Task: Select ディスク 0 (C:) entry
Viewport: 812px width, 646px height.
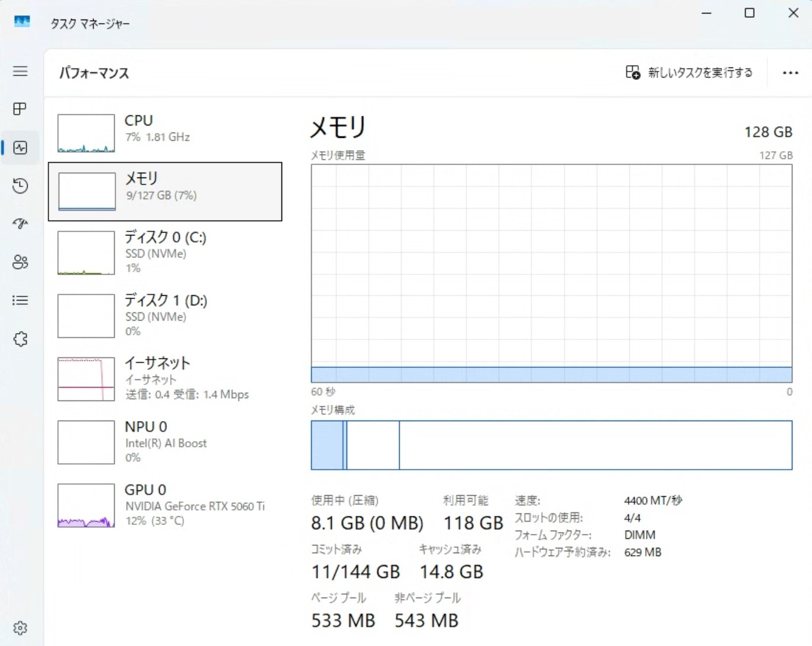Action: tap(166, 252)
